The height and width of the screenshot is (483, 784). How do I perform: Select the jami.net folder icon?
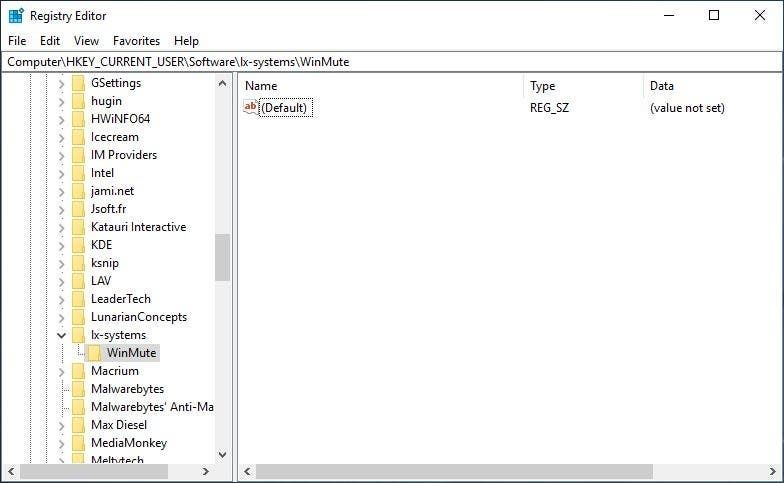[x=78, y=191]
